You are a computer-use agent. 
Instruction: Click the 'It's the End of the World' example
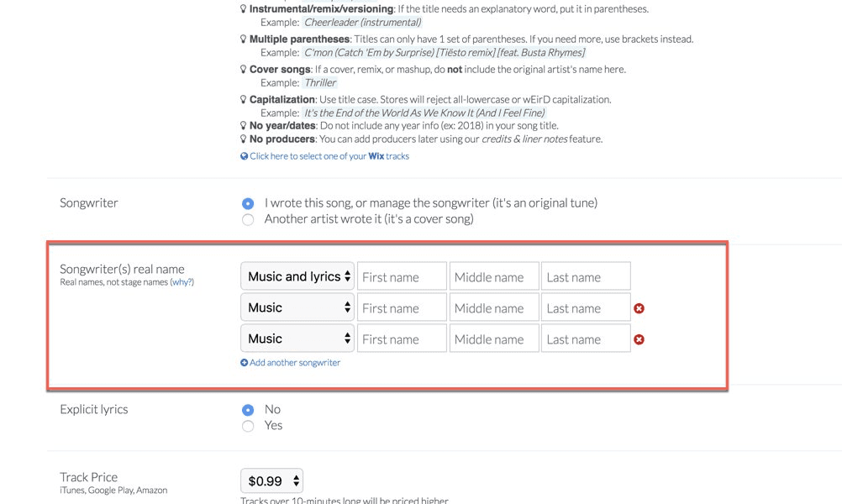424,113
